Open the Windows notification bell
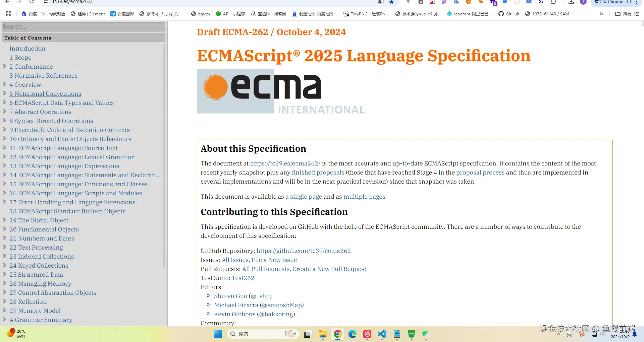 (634, 334)
